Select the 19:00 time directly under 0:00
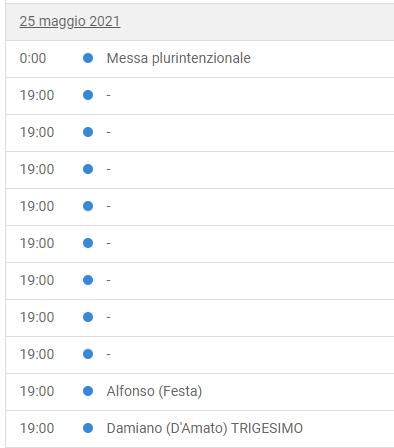 click(37, 95)
